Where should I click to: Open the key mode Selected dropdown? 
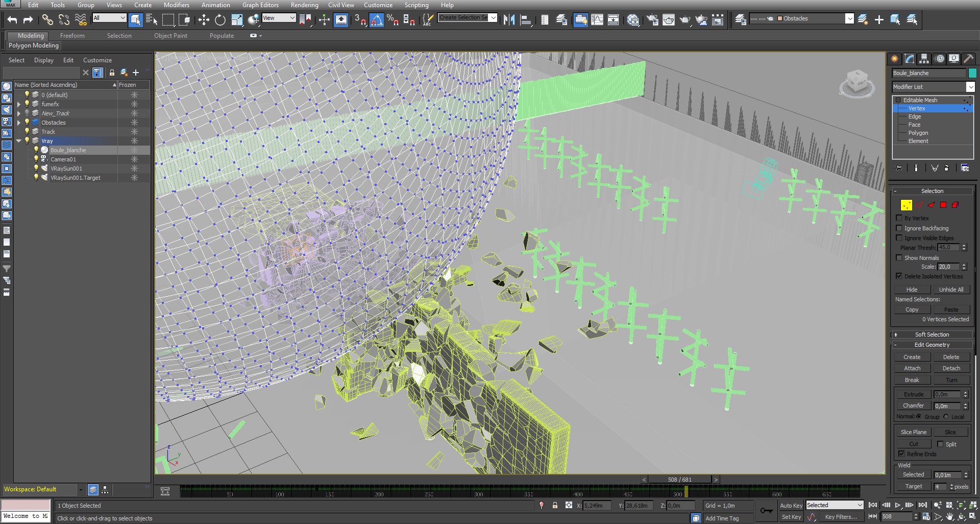tap(835, 505)
